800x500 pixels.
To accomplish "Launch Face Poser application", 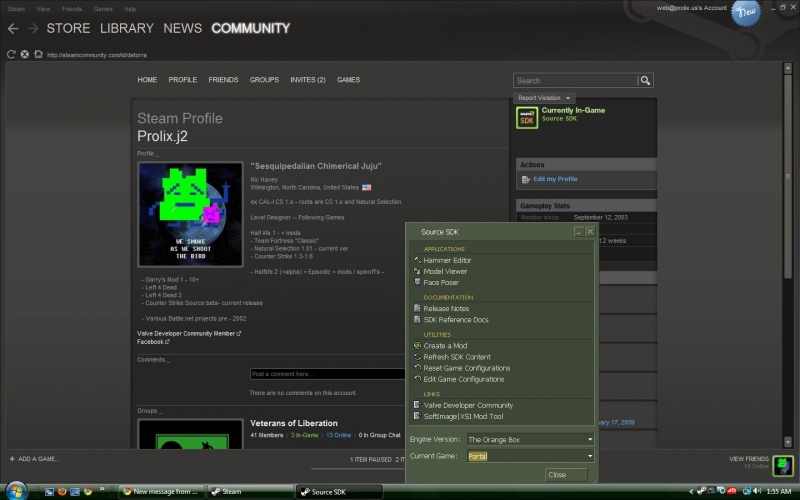I will (441, 283).
